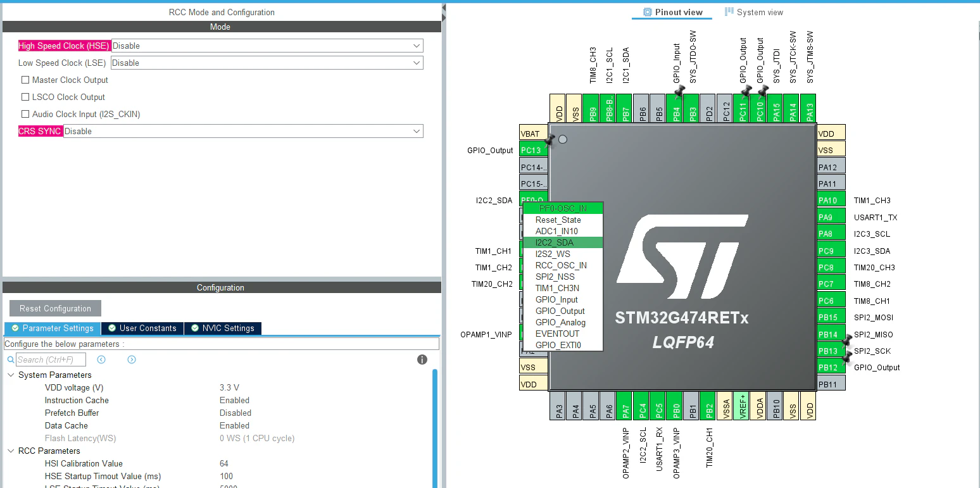Click the info icon beside the search field
The height and width of the screenshot is (488, 980).
422,360
